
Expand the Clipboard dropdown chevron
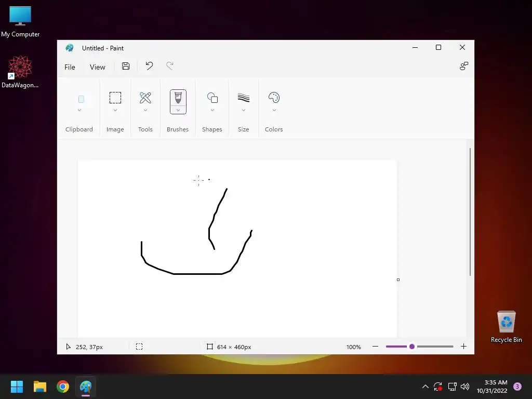coord(79,110)
